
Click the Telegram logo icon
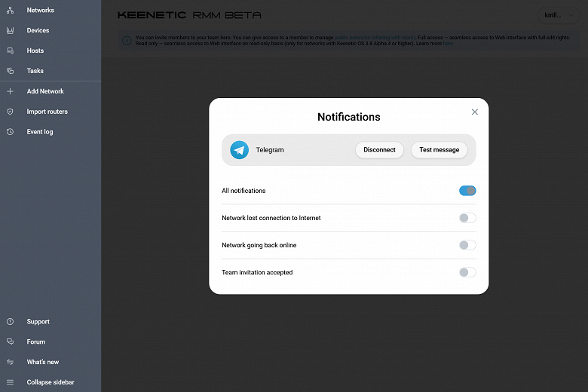240,150
